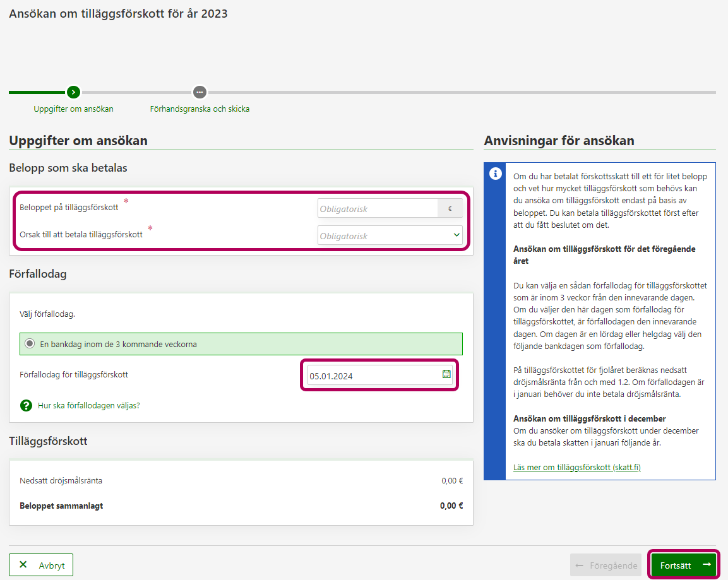Click the Förfallodag date field showing 05.01.2024
The image size is (728, 580).
coord(373,376)
